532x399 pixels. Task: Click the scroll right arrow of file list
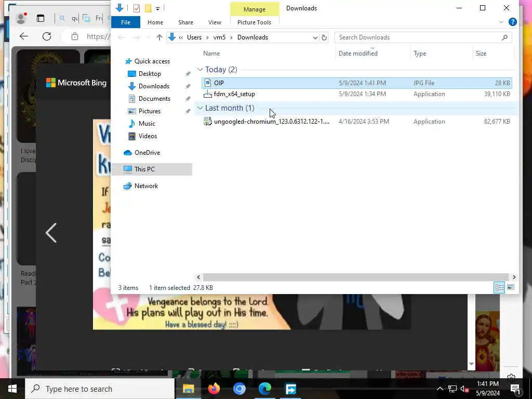tap(514, 277)
